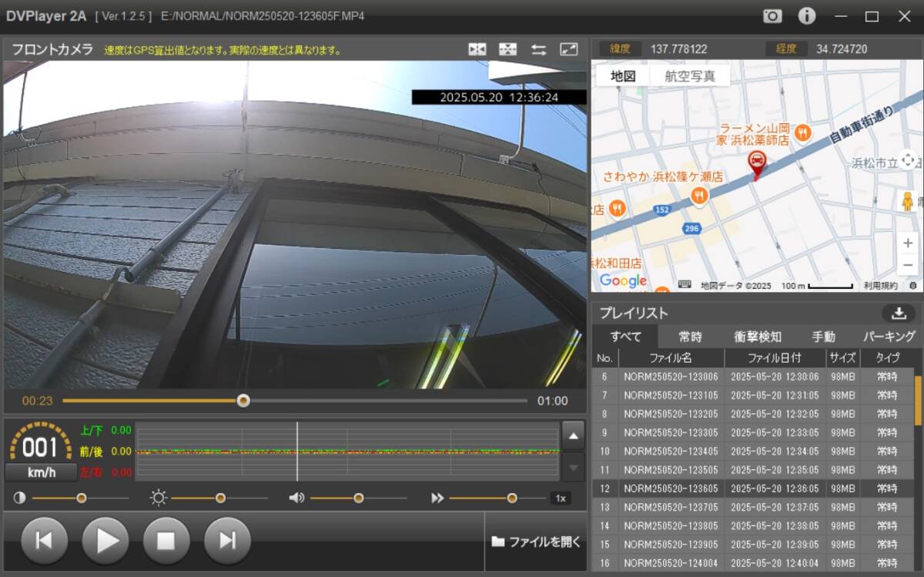The image size is (924, 577).
Task: Expand the G-sensor graph up arrow
Action: click(x=573, y=436)
